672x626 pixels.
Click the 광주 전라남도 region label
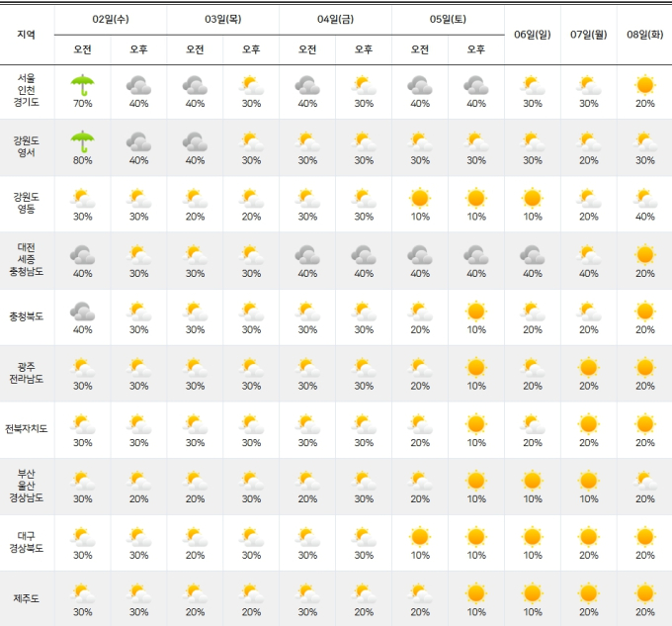[x=26, y=373]
